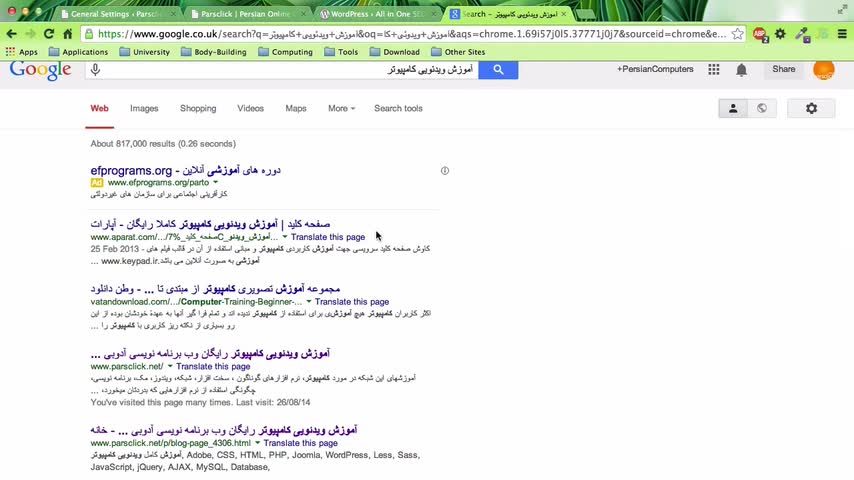Click Translate this page for aparat result

coord(328,237)
